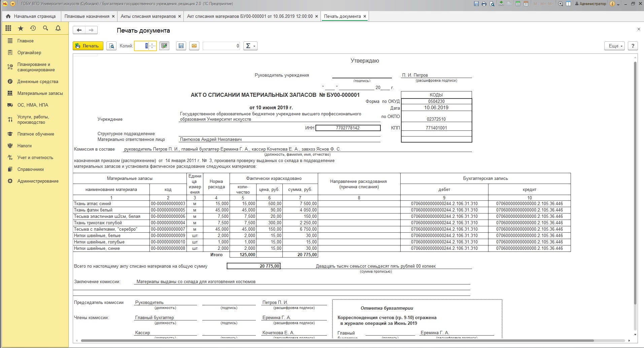
Task: Switch to the Акты списания материалов tab
Action: coord(148,16)
